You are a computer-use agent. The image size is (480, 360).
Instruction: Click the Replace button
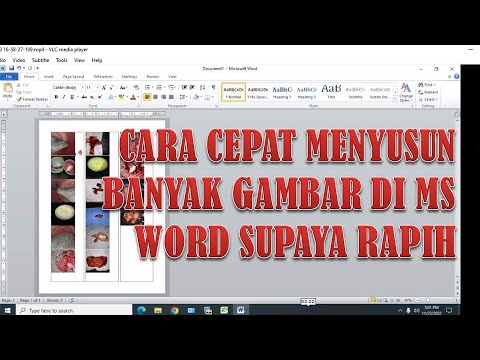(x=428, y=92)
